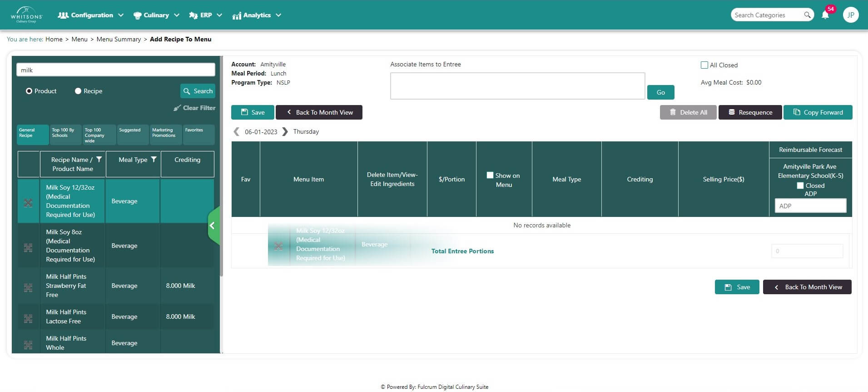Click the notification bell icon

[825, 15]
